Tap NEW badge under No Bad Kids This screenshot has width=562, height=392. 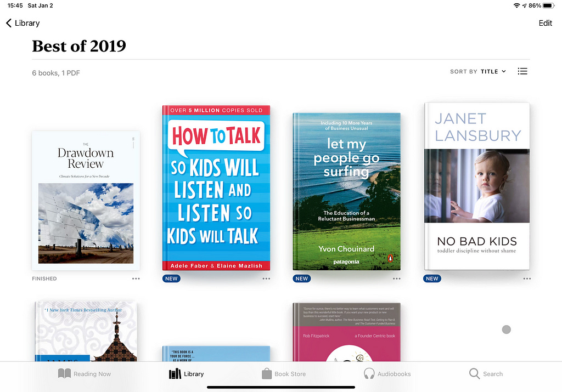click(x=432, y=279)
